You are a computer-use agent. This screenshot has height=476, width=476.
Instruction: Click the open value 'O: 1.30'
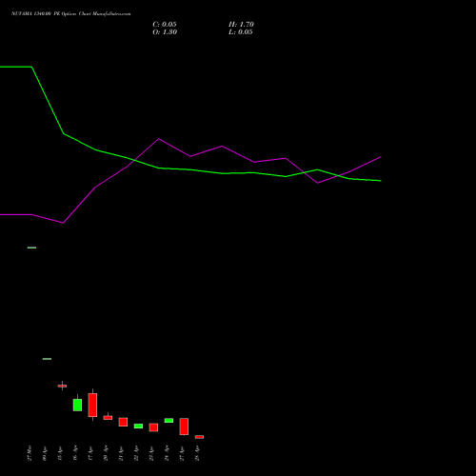click(165, 32)
